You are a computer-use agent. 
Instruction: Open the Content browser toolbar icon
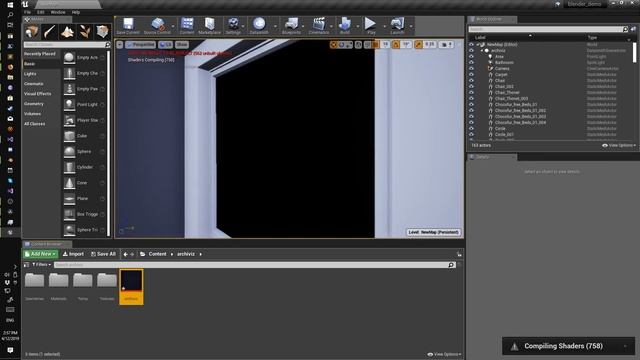coord(187,24)
